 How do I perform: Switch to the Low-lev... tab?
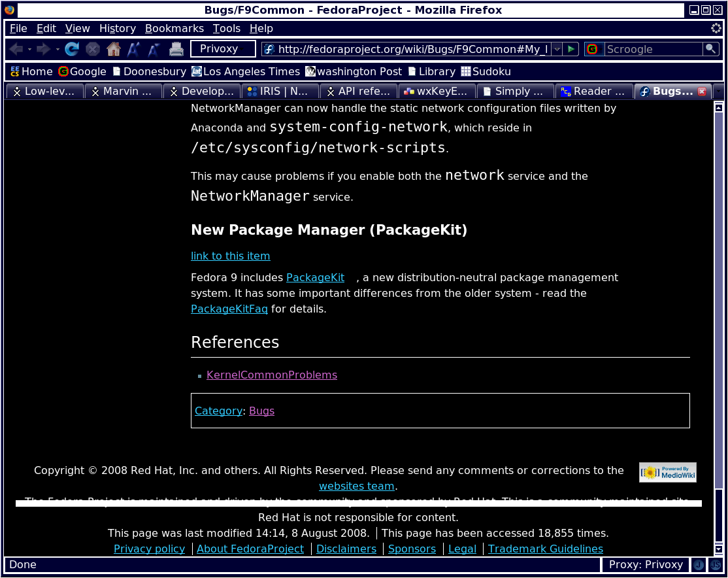click(44, 92)
